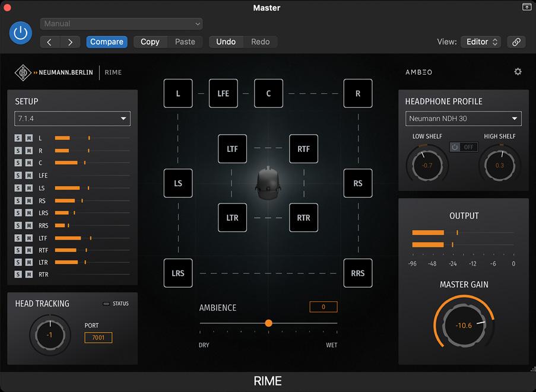Open the Neumann NDH 30 headphone profile dropdown

click(x=463, y=119)
